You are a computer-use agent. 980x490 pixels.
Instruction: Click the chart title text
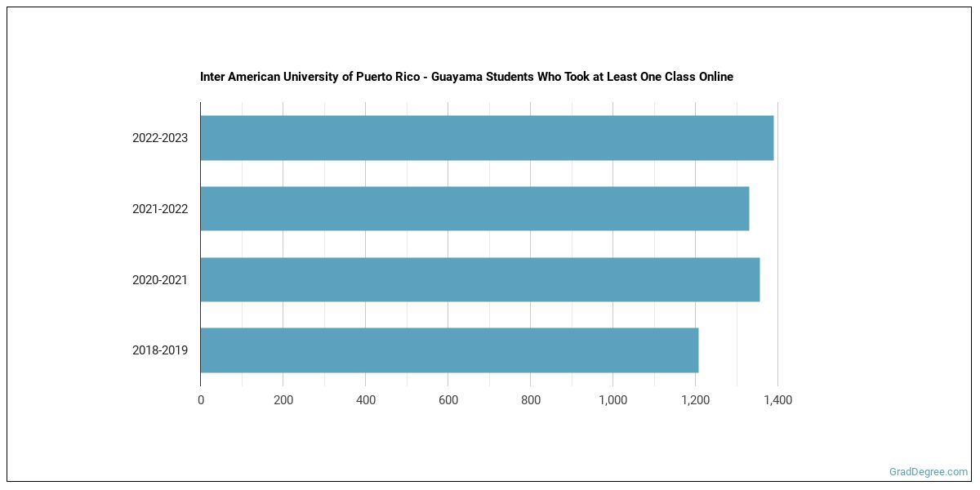[x=466, y=77]
